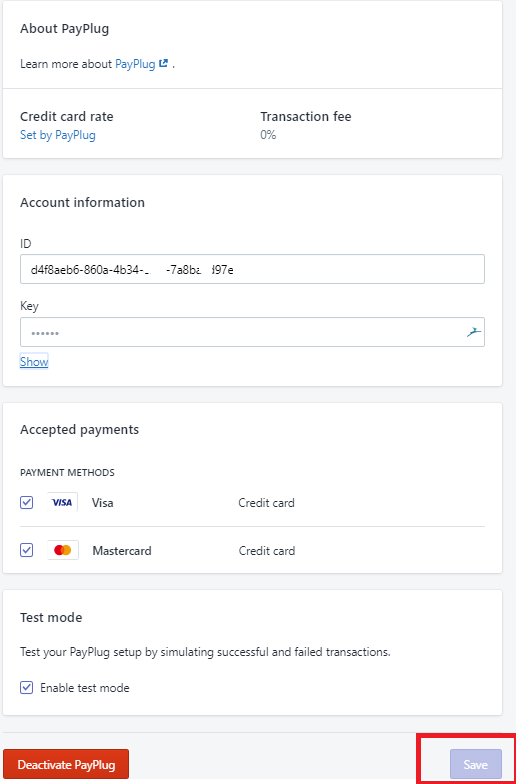The height and width of the screenshot is (784, 516).
Task: Click the Deactivate PayPlug button
Action: 66,764
